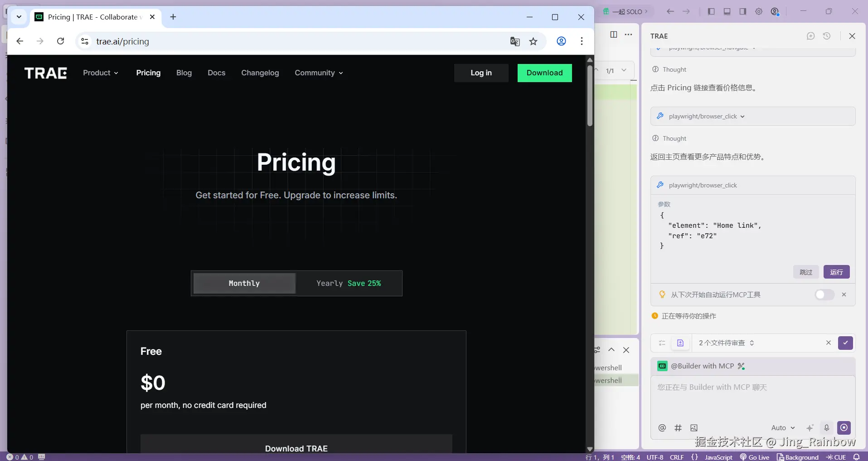Open the Changelog nav item

(x=260, y=73)
